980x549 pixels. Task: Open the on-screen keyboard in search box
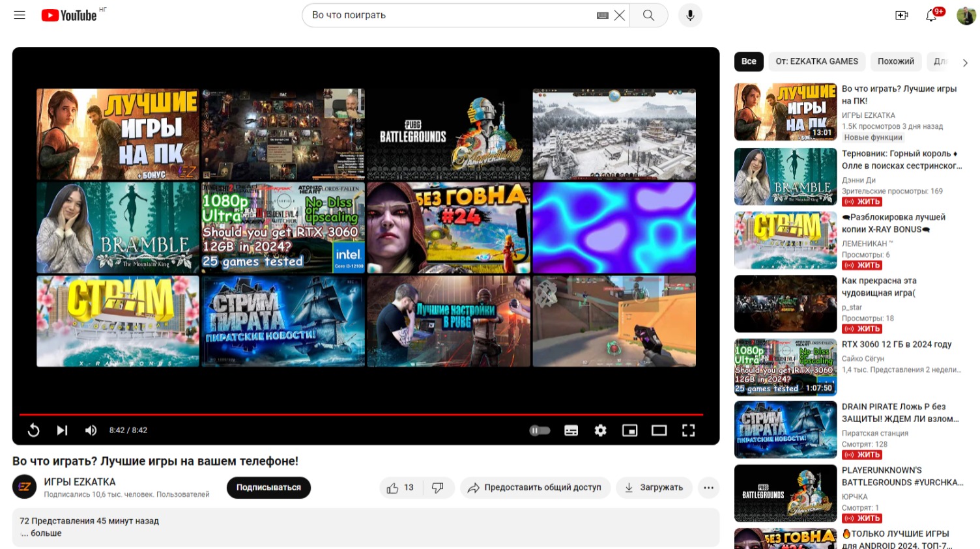(x=603, y=15)
